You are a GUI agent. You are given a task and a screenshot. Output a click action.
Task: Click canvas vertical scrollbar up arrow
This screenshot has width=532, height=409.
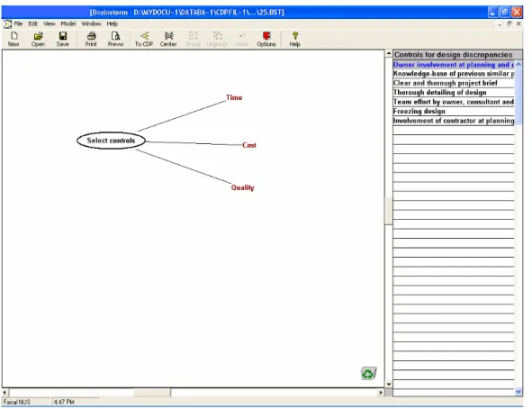389,54
